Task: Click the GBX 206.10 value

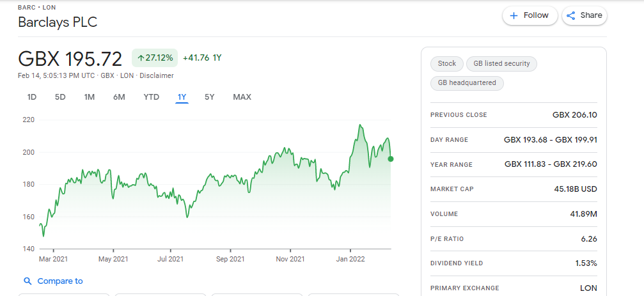Action: [x=574, y=115]
